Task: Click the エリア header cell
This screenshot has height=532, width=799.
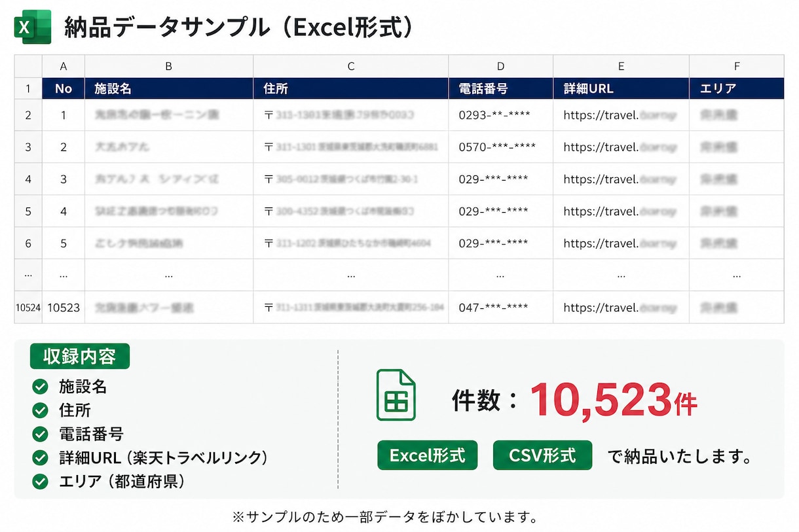Action: (737, 88)
